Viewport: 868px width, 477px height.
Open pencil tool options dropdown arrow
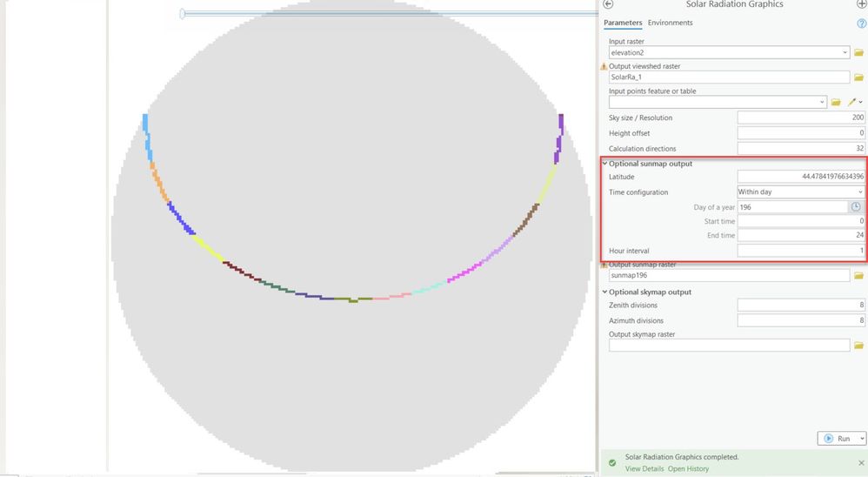[860, 102]
